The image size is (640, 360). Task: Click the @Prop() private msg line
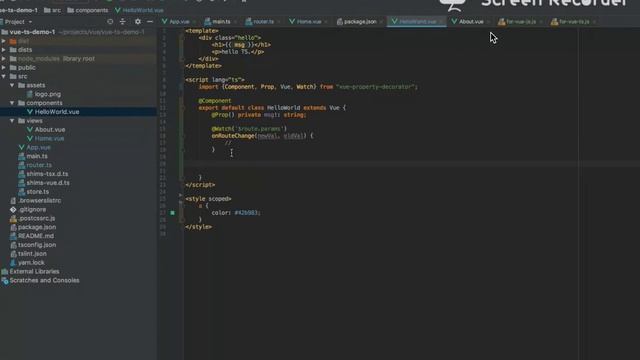pyautogui.click(x=259, y=115)
